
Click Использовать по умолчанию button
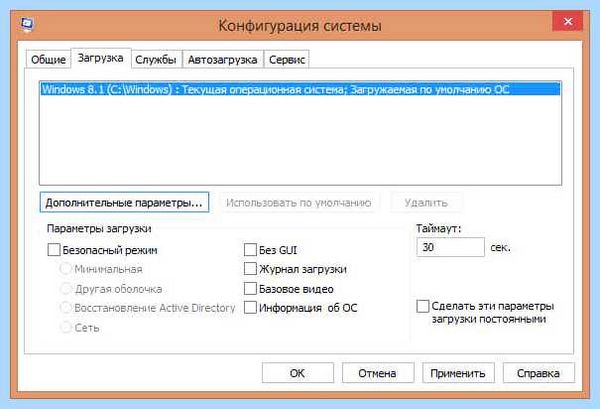point(298,202)
